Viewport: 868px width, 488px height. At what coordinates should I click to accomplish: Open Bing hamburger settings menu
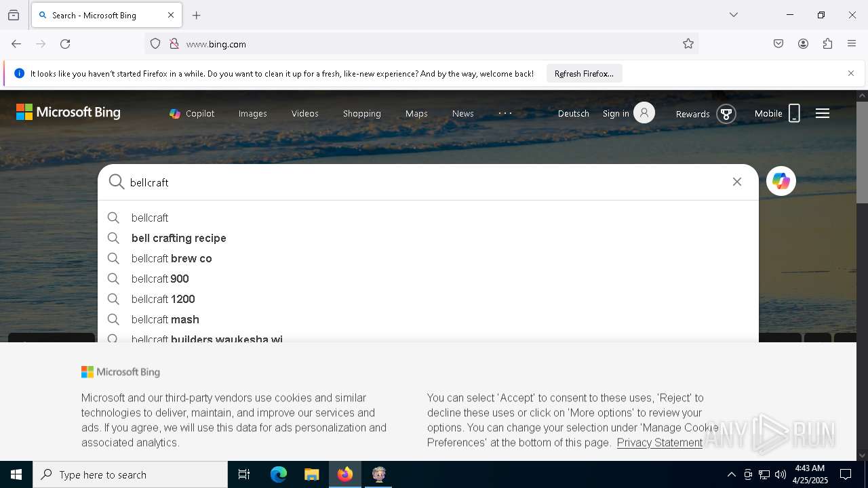pos(823,113)
